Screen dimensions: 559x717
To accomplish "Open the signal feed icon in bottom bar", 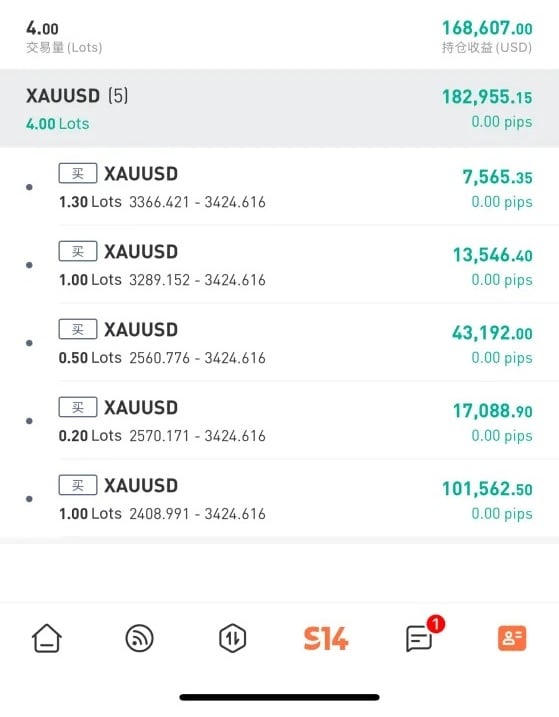I will click(x=139, y=638).
